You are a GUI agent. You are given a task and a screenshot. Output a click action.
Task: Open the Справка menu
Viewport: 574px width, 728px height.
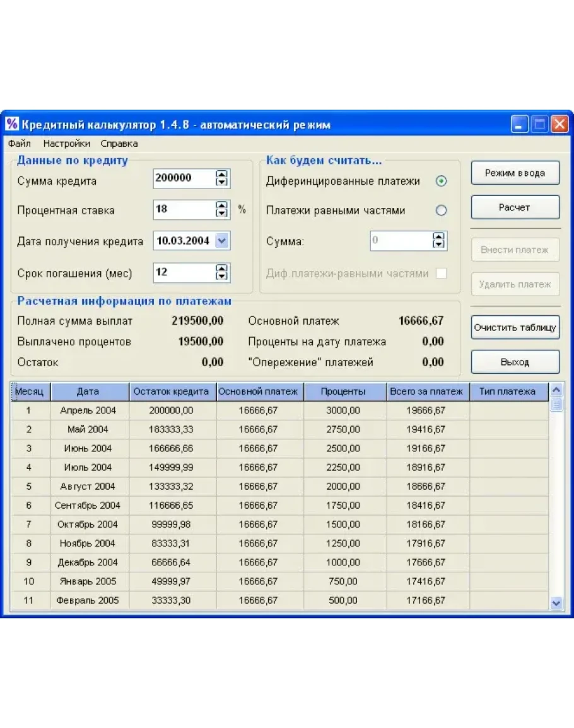119,144
